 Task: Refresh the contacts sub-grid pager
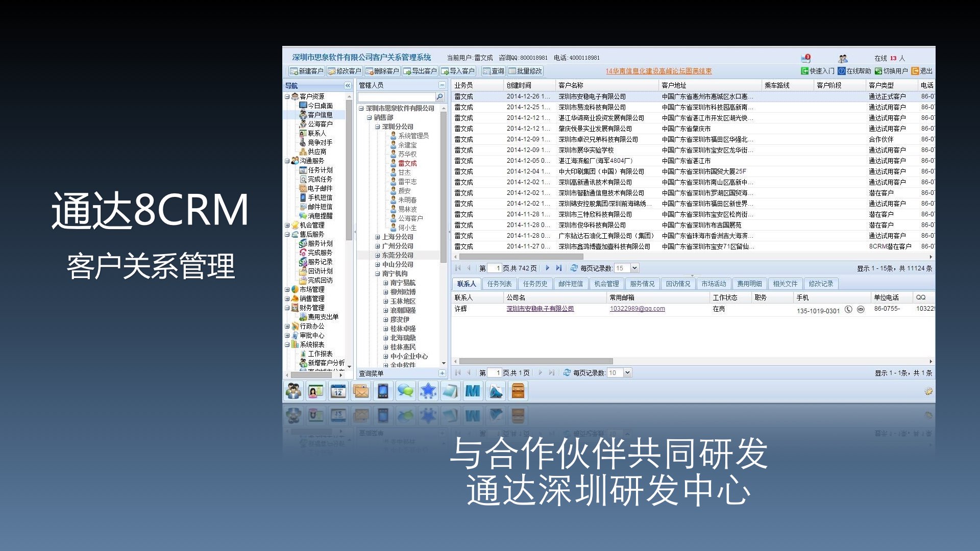click(567, 373)
